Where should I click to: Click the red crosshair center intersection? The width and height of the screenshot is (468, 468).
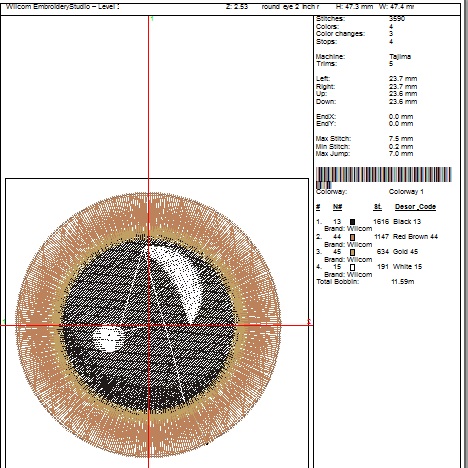pyautogui.click(x=149, y=325)
